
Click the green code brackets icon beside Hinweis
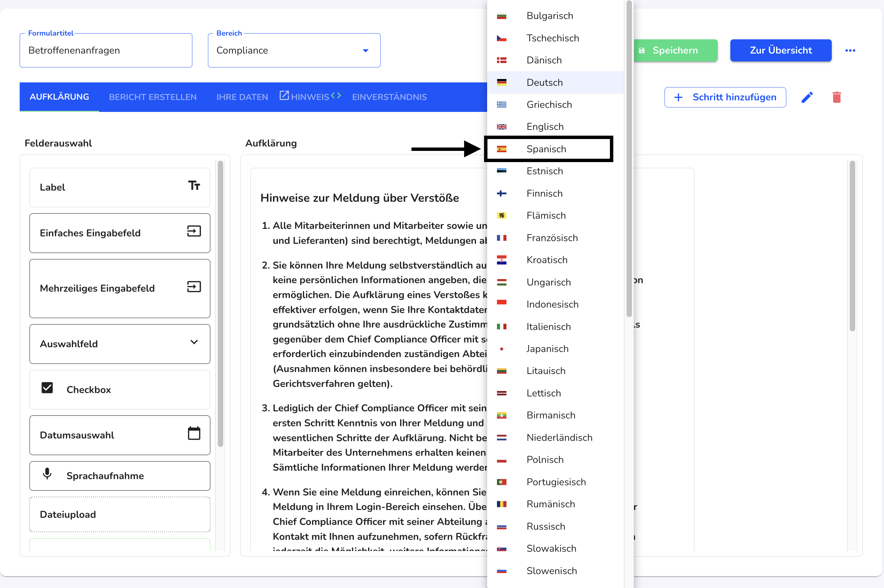click(x=336, y=95)
